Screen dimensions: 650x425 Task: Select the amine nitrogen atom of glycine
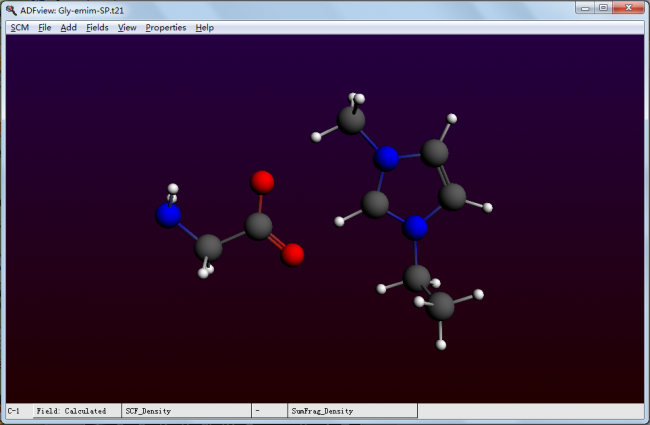168,215
